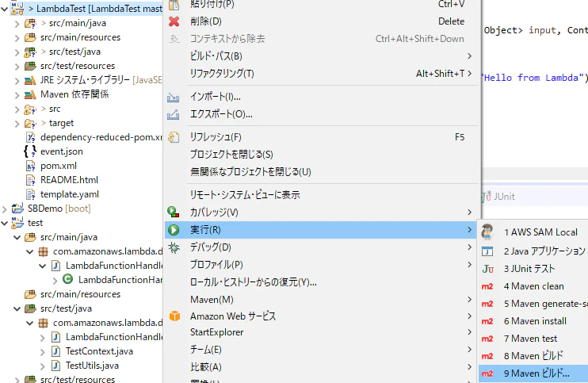
Task: Choose 8 Maven ビルド in run submenu
Action: pos(533,356)
